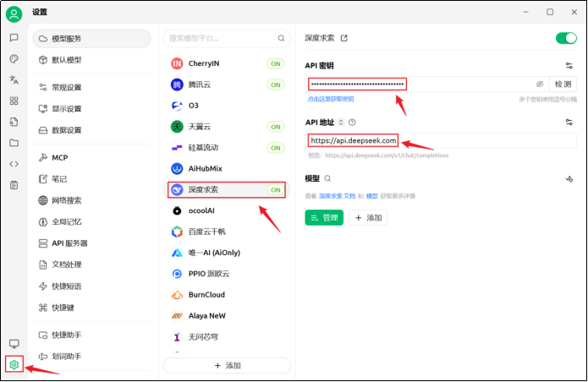
Task: Open 显示设置 settings menu
Action: (x=92, y=109)
